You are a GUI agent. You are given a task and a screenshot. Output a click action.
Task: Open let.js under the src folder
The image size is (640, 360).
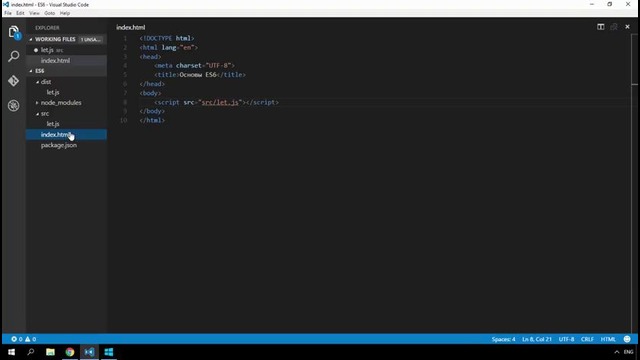[x=53, y=124]
